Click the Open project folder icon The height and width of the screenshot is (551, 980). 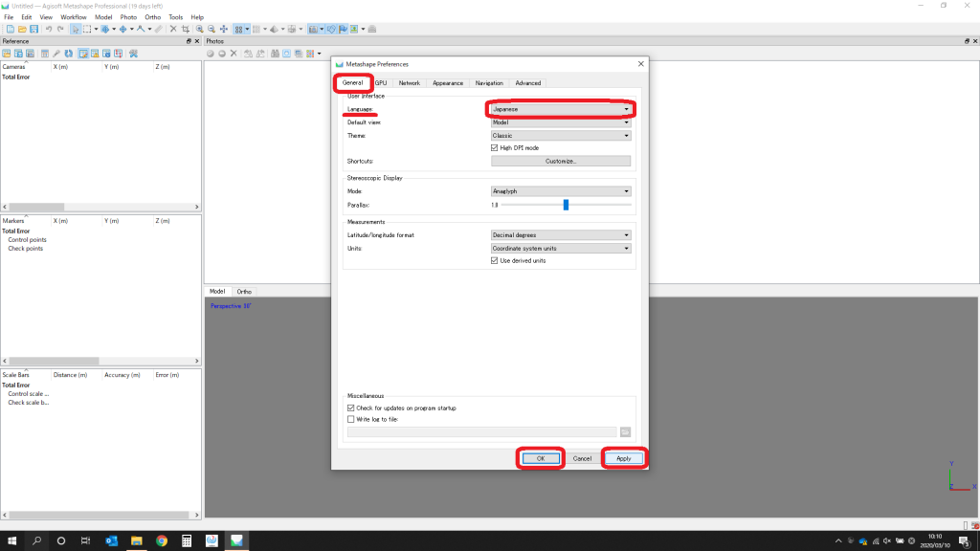(x=22, y=29)
